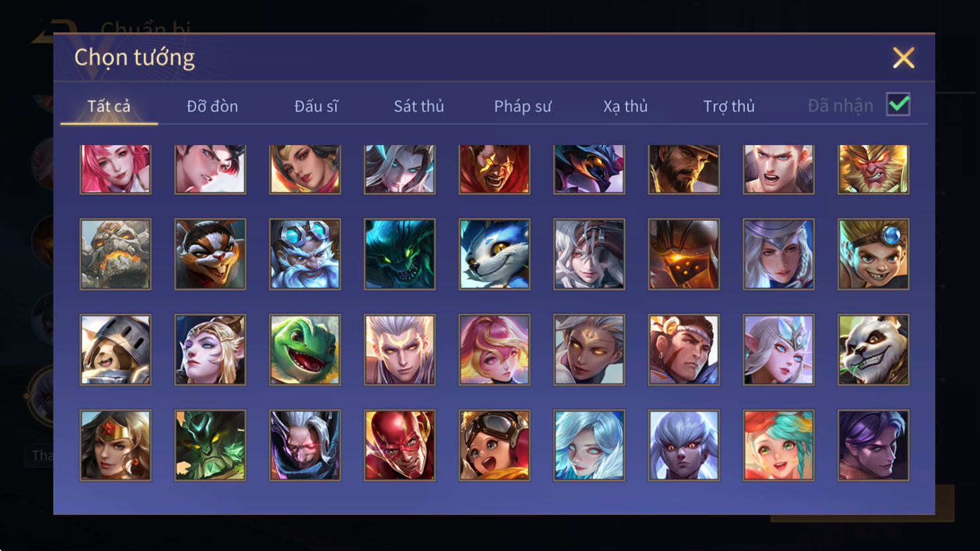The image size is (980, 551).
Task: Show the Trợ thủ hero category
Action: 729,106
